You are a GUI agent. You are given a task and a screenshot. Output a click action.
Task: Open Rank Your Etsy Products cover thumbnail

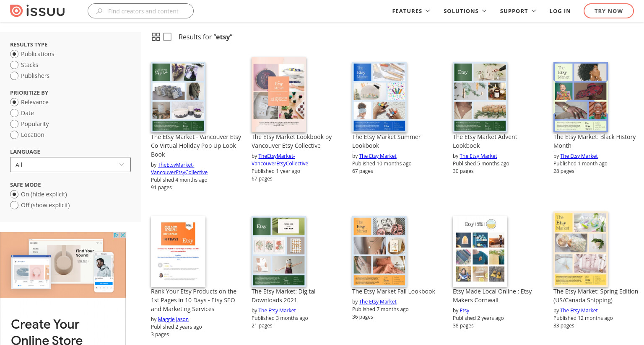pos(178,251)
